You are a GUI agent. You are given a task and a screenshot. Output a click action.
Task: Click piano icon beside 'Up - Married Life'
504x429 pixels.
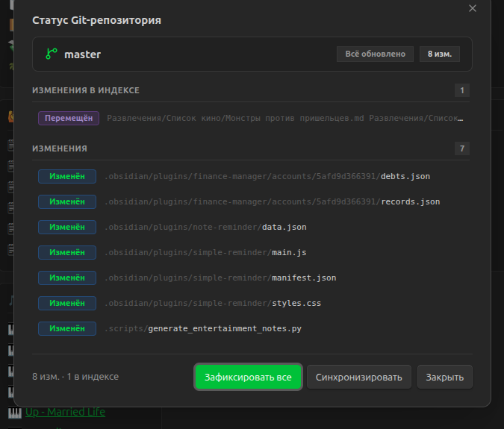[15, 413]
